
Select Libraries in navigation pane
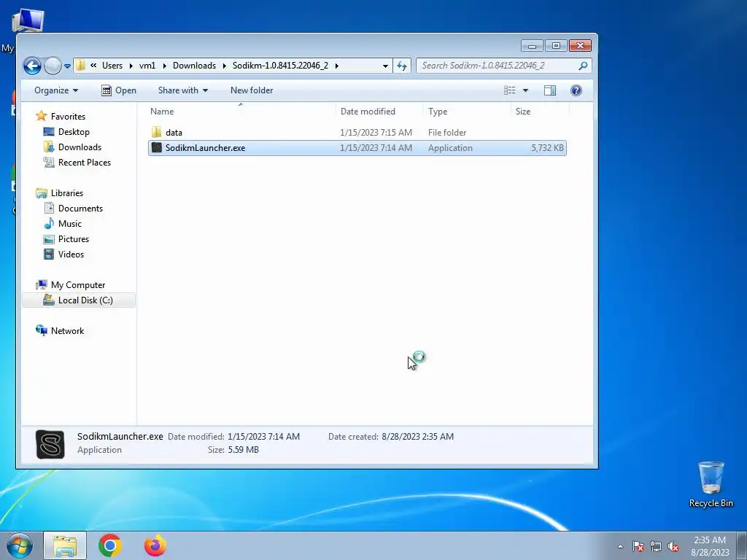click(66, 192)
